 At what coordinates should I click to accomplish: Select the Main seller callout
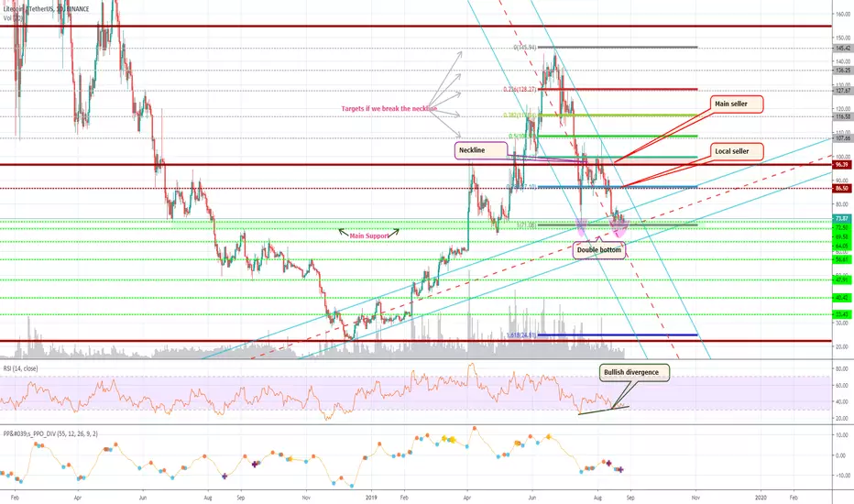(737, 104)
